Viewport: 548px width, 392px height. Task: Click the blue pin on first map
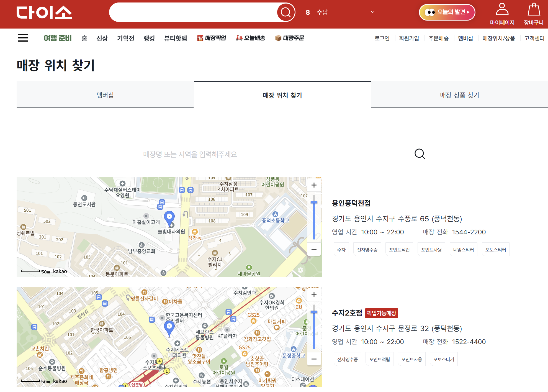click(169, 217)
